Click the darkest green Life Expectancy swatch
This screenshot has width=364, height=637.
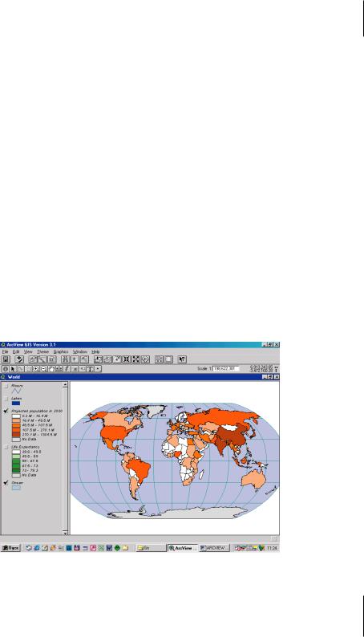click(16, 470)
